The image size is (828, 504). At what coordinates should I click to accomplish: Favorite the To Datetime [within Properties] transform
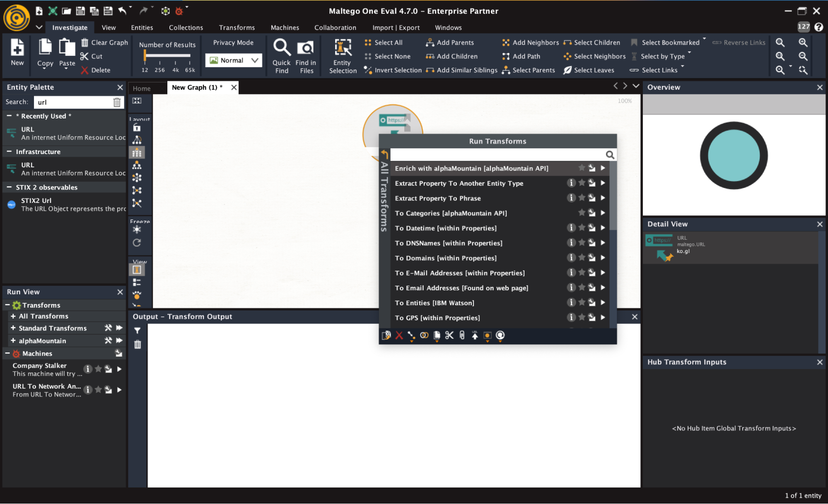click(582, 228)
